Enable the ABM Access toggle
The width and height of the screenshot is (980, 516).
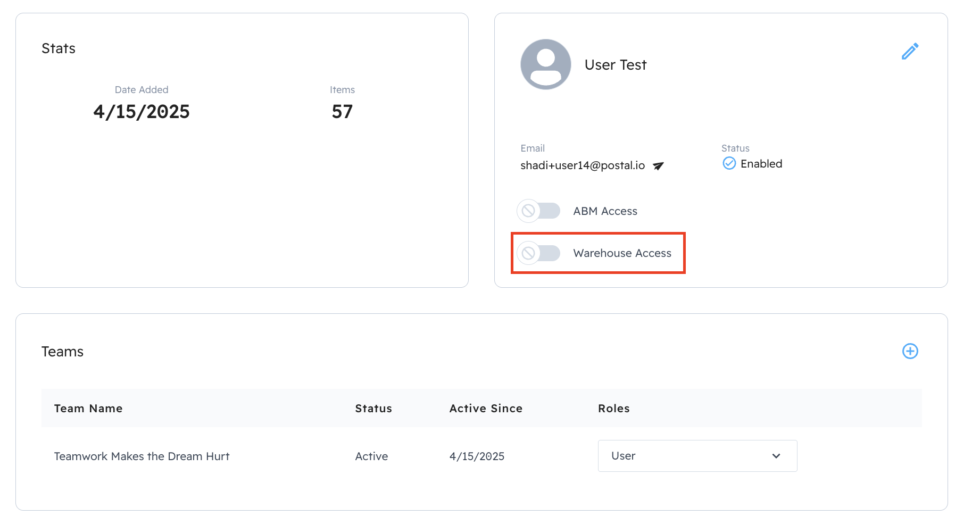click(538, 211)
